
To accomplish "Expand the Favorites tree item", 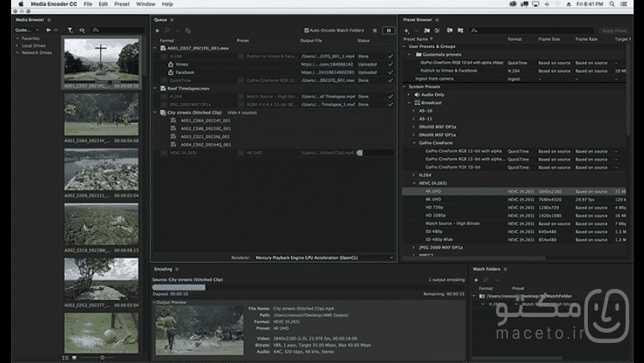I will tap(18, 39).
